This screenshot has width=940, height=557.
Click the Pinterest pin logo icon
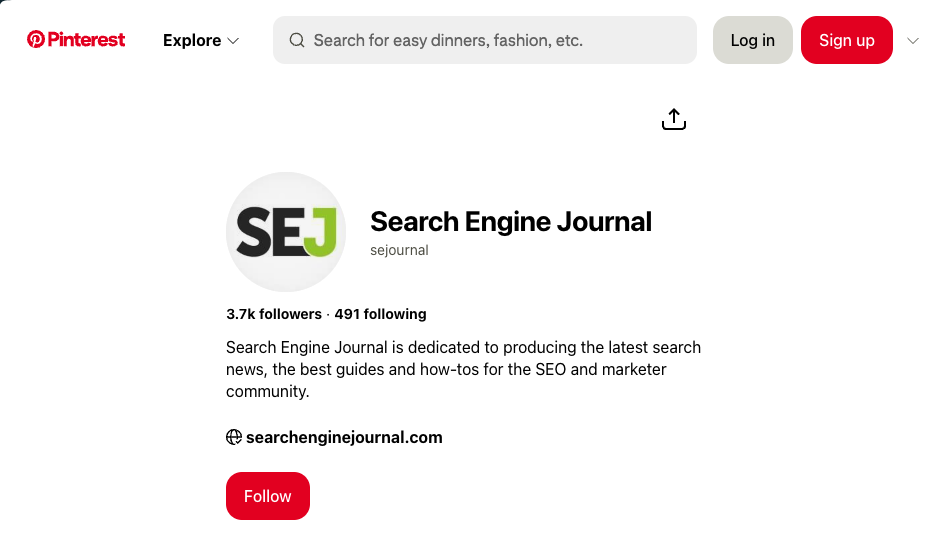coord(36,40)
